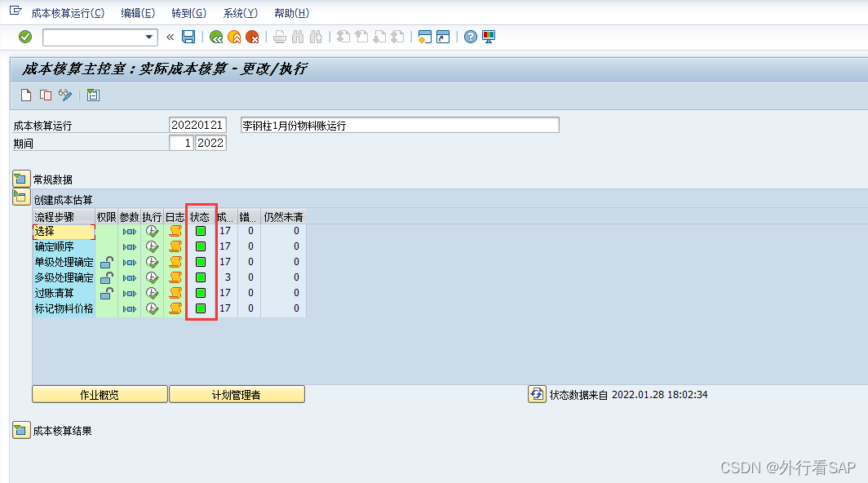
Task: Click the 作业概览 button
Action: [x=100, y=394]
